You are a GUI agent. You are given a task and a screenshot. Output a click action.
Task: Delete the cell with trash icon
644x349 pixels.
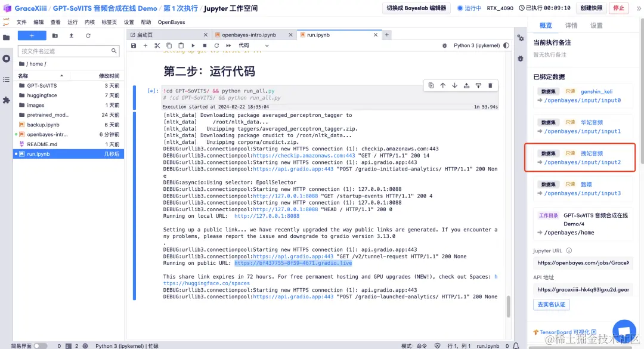click(490, 85)
